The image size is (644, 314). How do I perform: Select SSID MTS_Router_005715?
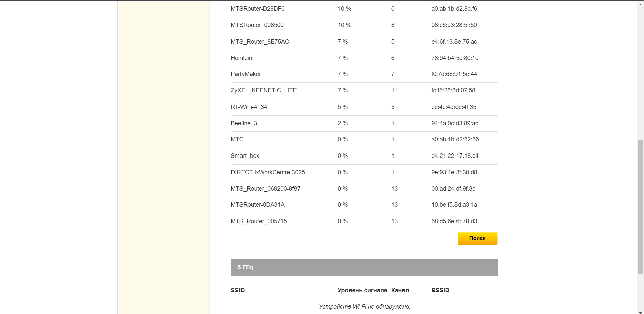259,221
